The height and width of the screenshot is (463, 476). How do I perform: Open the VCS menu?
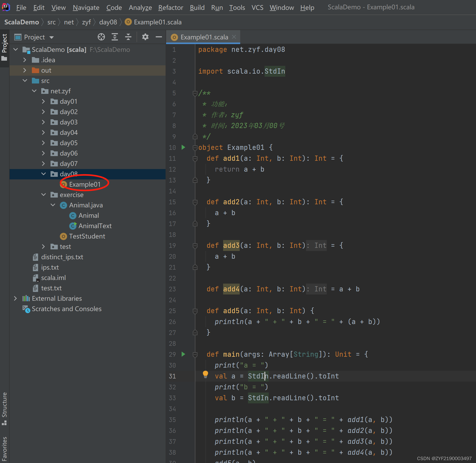(257, 8)
